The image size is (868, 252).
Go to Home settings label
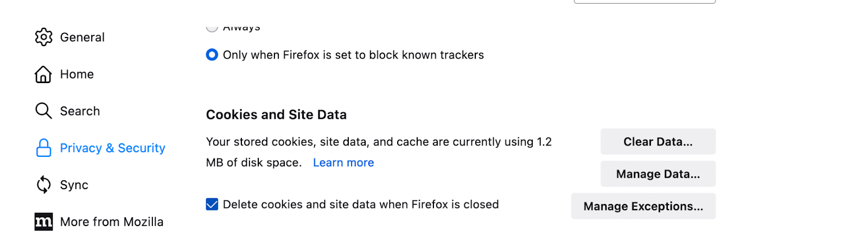coord(77,74)
